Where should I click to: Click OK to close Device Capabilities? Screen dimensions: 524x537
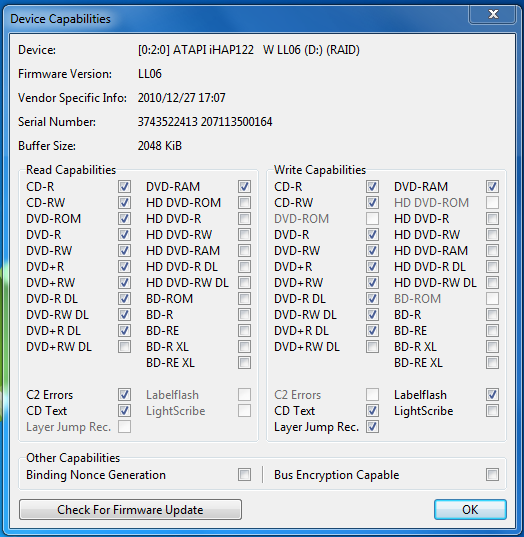pos(470,510)
